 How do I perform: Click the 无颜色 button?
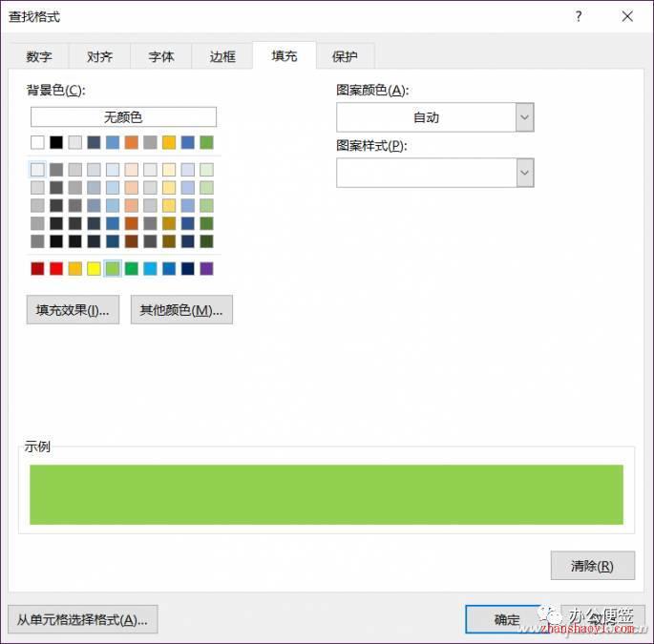123,117
